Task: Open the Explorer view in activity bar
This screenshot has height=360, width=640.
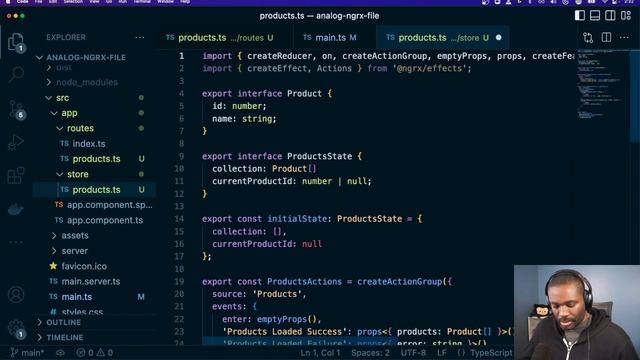Action: tap(16, 42)
